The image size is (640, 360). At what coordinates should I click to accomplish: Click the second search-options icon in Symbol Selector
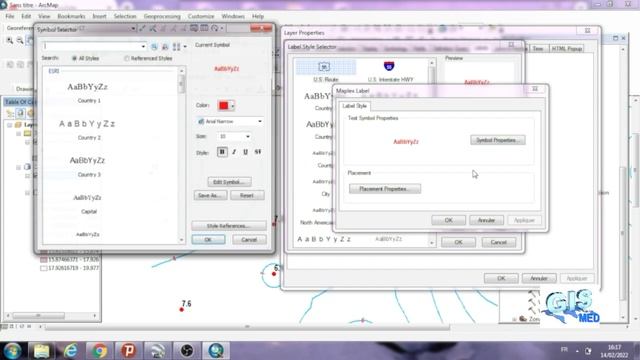pyautogui.click(x=165, y=47)
